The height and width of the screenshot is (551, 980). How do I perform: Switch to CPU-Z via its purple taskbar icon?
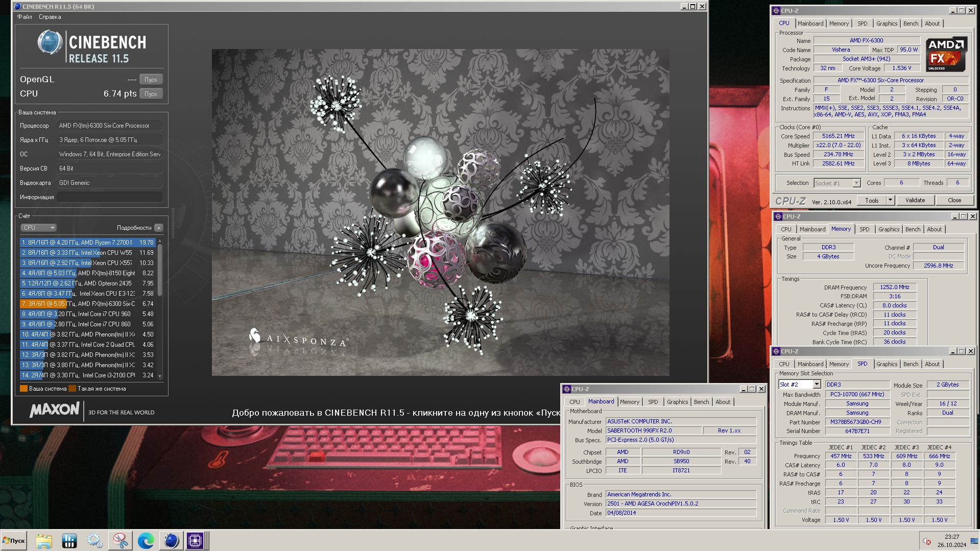(x=195, y=541)
